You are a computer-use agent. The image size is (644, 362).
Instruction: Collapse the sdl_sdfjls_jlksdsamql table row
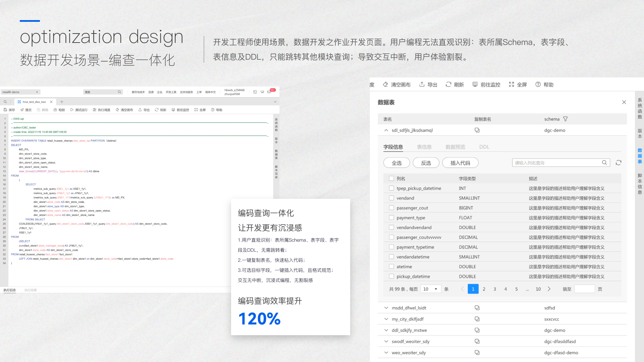click(x=386, y=130)
